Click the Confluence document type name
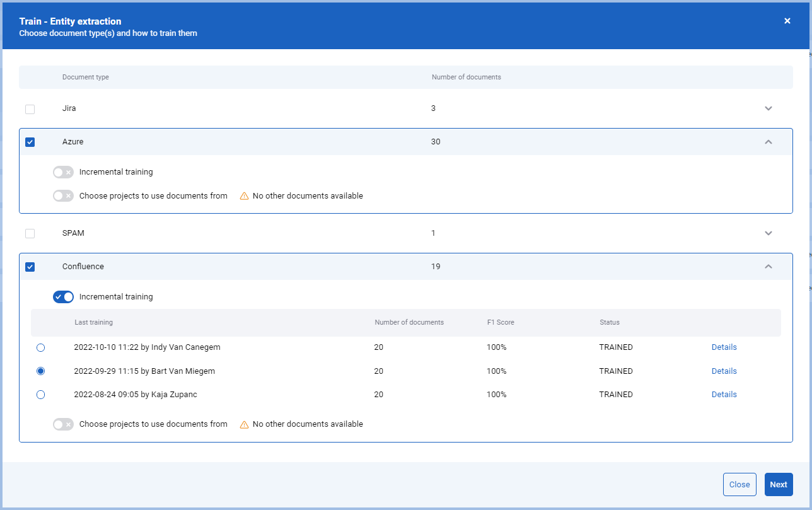Viewport: 812px width, 510px height. 83,267
